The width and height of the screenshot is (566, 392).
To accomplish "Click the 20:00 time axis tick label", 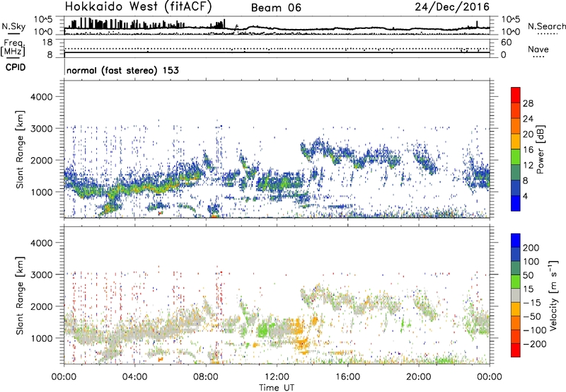I will tap(418, 377).
